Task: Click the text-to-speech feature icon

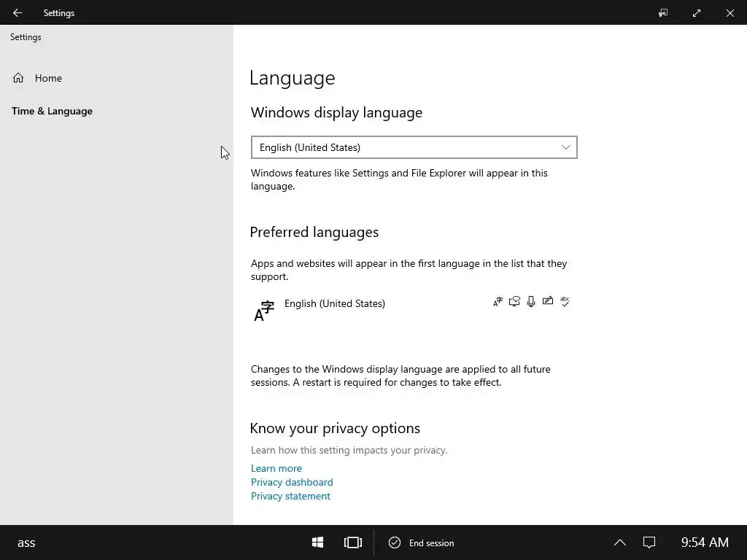Action: coord(514,301)
